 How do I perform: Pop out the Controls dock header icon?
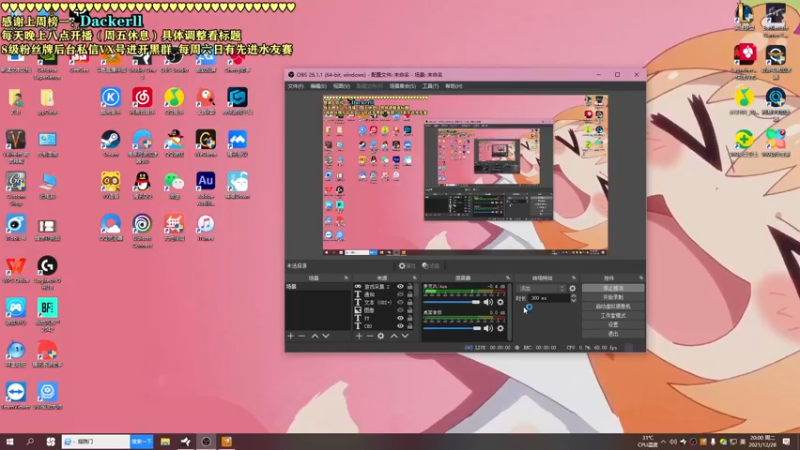coord(641,278)
